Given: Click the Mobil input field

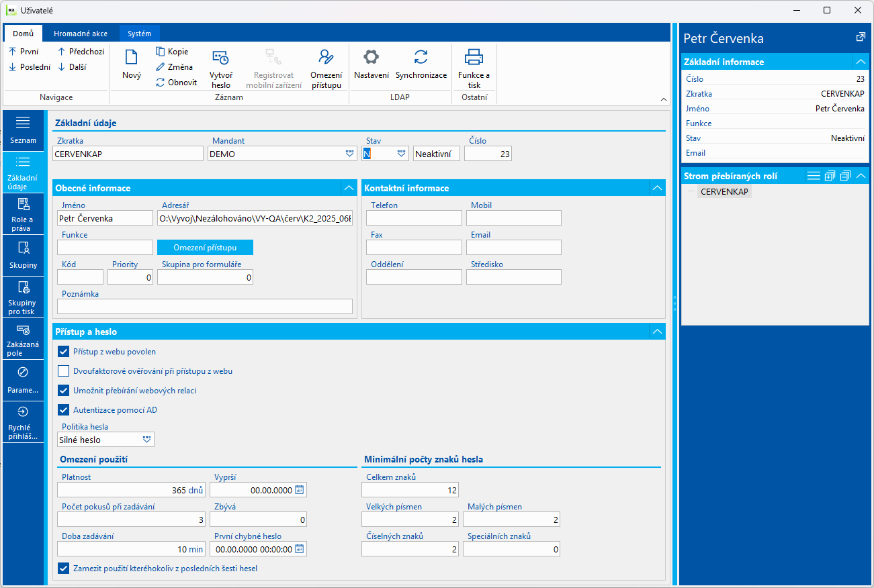Looking at the screenshot, I should [x=514, y=218].
